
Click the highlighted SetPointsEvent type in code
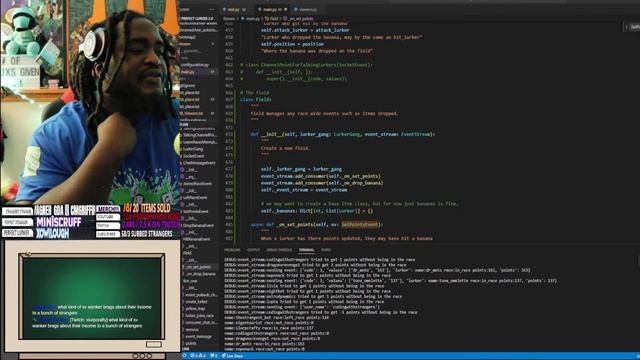tap(360, 224)
